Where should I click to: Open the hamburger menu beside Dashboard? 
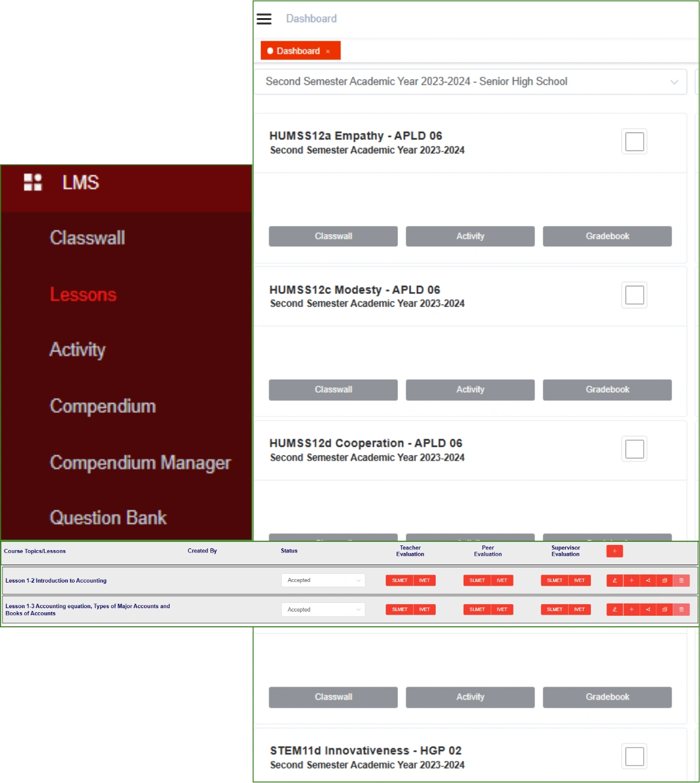click(264, 19)
